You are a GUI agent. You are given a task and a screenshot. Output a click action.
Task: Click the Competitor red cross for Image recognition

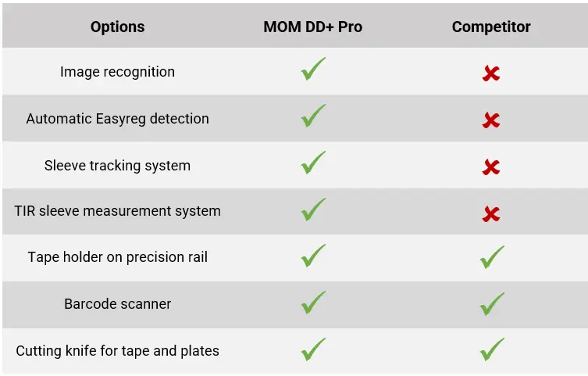click(491, 73)
